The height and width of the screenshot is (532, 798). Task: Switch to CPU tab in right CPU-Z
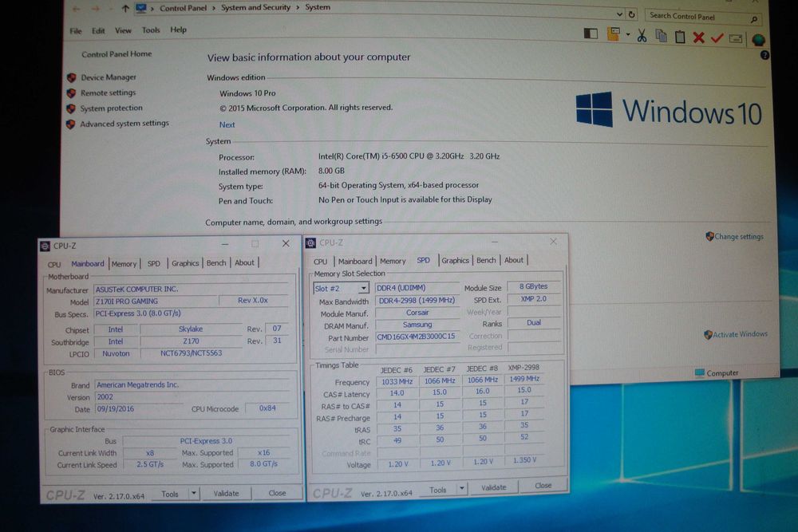click(321, 262)
